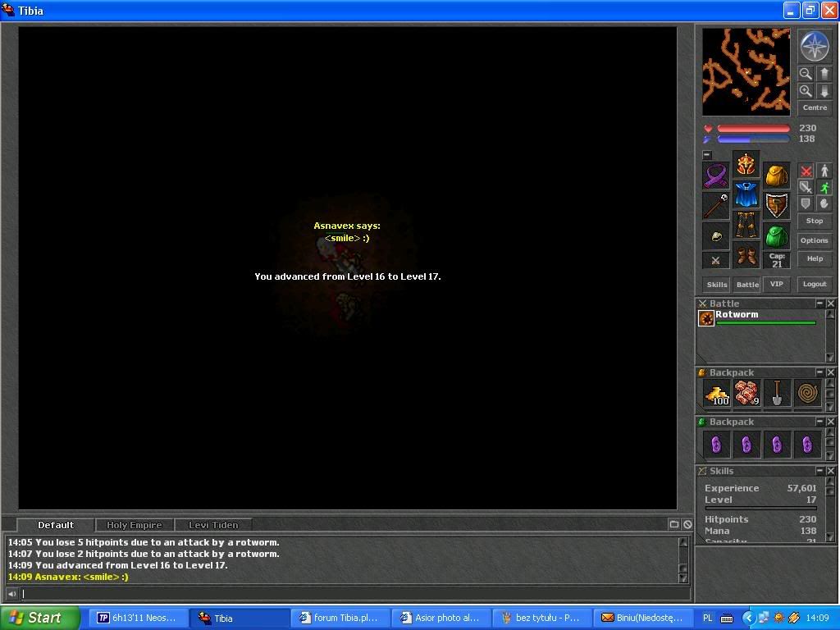
Task: Click the Centre minimap button
Action: (815, 107)
